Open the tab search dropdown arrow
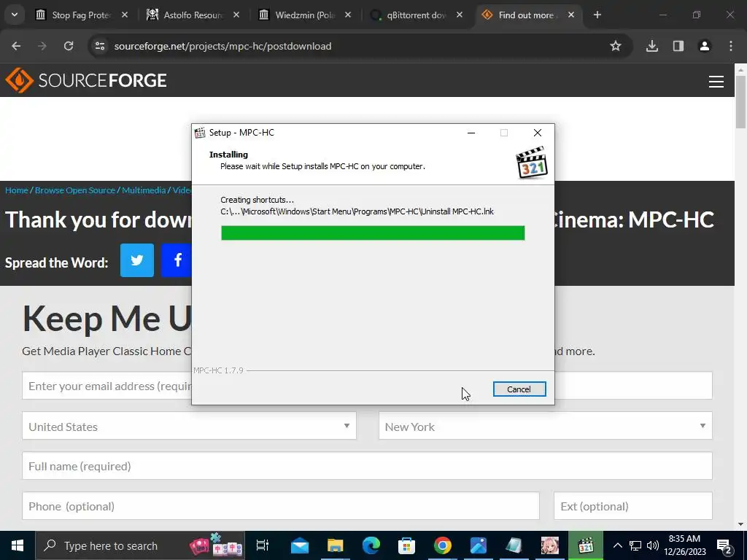This screenshot has width=747, height=560. pyautogui.click(x=15, y=15)
